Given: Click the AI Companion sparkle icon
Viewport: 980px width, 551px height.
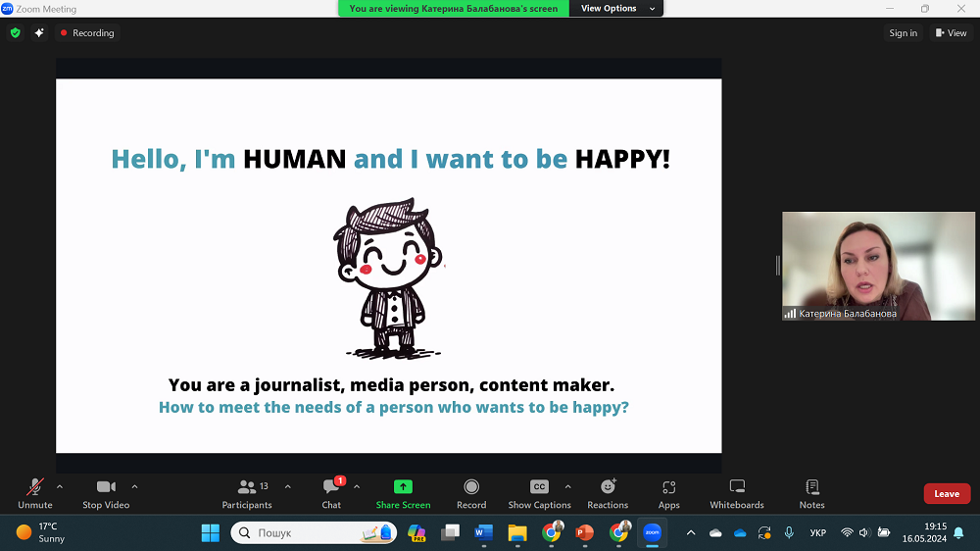Looking at the screenshot, I should pos(39,32).
